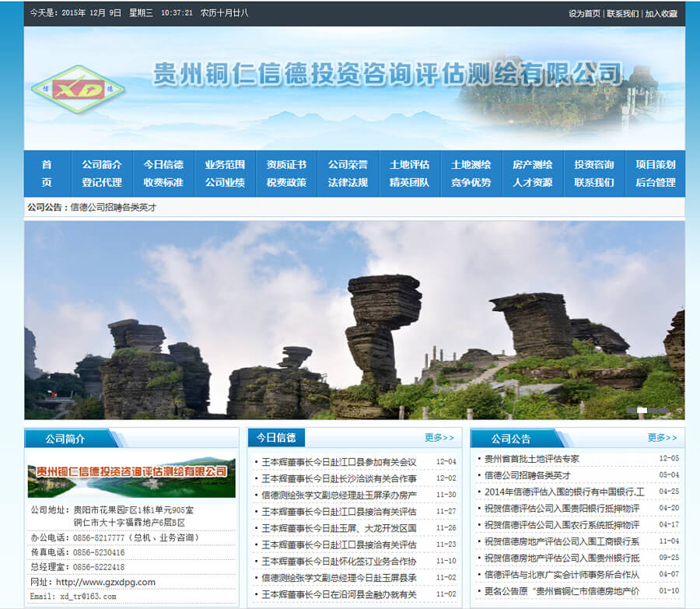Click the company banner image under 公司简介
Viewport: 700px width, 609px height.
(131, 477)
